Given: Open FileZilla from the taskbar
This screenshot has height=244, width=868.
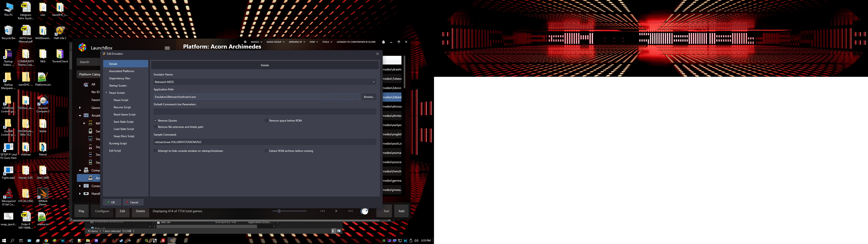Looking at the screenshot, I should pos(163,241).
